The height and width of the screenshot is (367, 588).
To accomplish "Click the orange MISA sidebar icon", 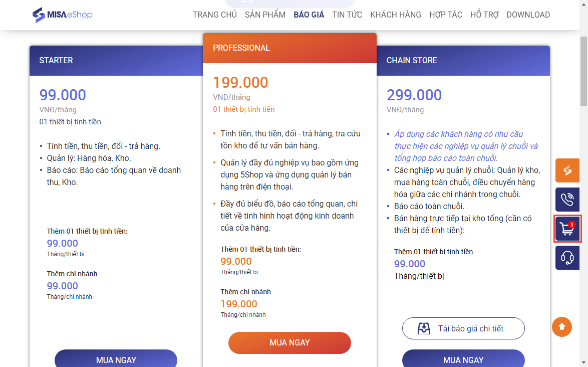I will [567, 170].
